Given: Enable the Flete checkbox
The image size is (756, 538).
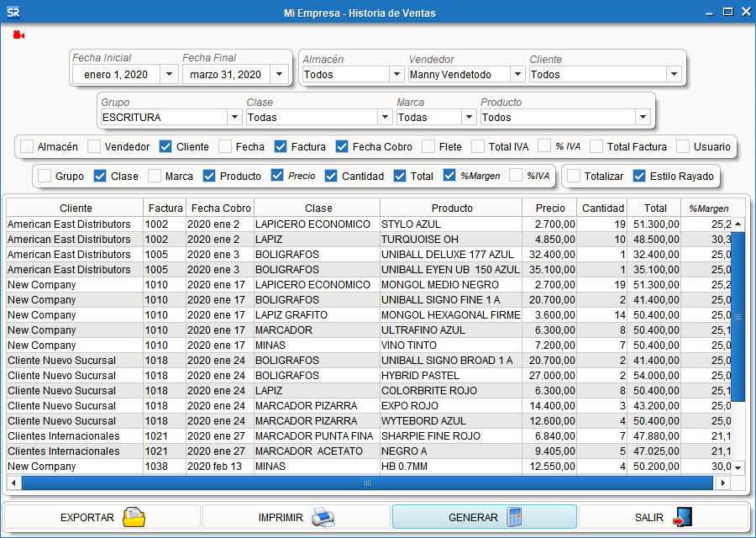Looking at the screenshot, I should coord(428,146).
